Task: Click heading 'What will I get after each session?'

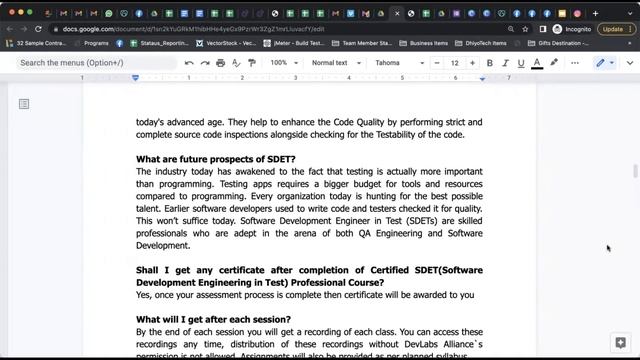Action: (213, 320)
